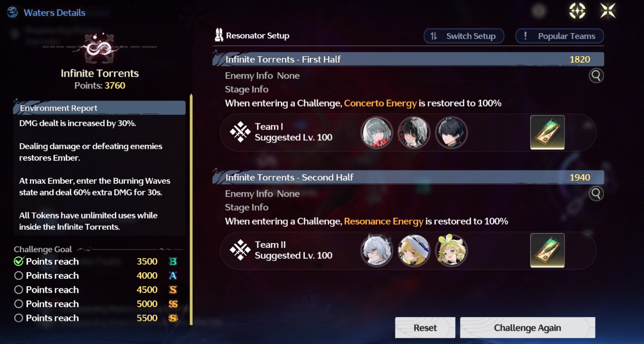Click the dark-haired male resonator portrait
This screenshot has width=644, height=344.
(x=451, y=132)
